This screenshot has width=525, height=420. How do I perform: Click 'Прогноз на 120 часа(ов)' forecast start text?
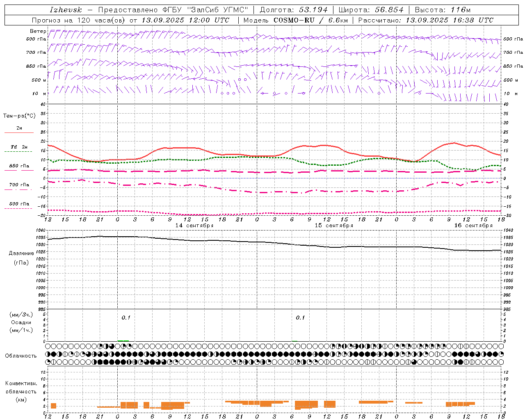[x=79, y=20]
